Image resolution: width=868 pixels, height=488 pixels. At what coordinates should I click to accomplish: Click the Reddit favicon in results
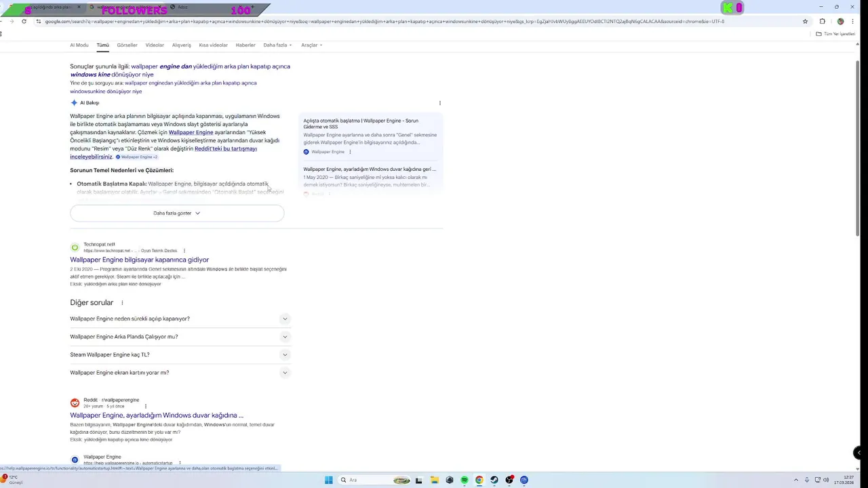coord(75,403)
